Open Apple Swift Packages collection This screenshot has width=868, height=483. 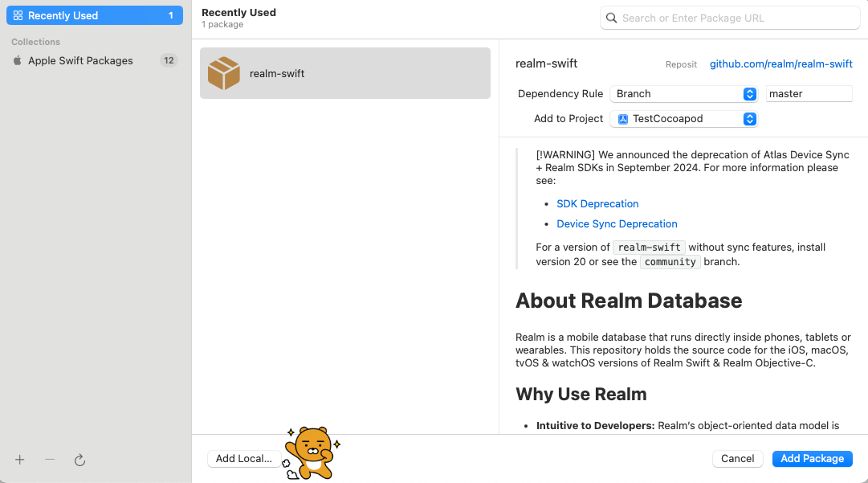pos(94,60)
